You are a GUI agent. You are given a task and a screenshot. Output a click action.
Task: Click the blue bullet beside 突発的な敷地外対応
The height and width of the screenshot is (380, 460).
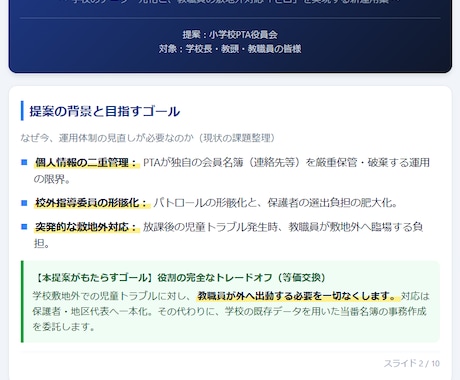coord(24,227)
